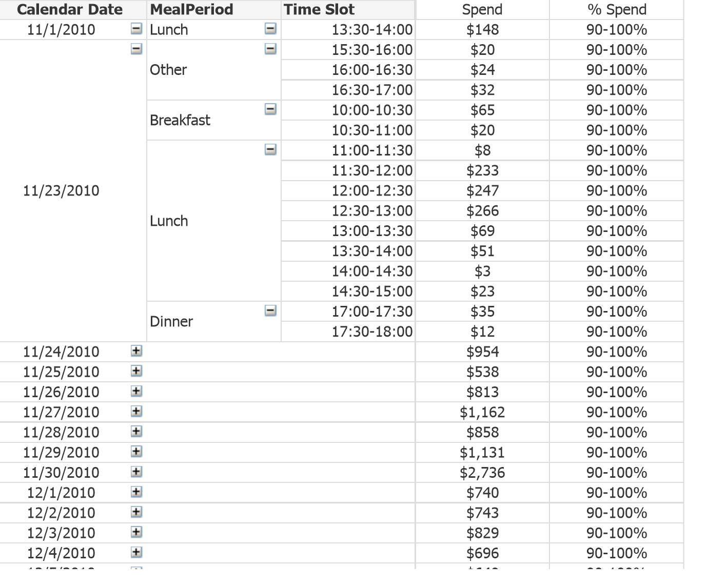The width and height of the screenshot is (728, 584).
Task: Collapse the Breakfast meal period group
Action: tap(270, 109)
